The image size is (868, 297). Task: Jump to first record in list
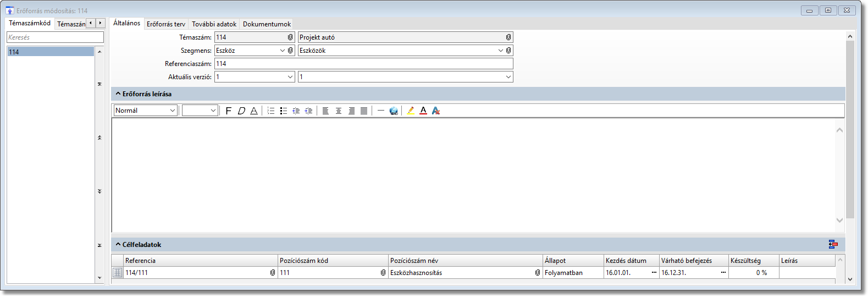tap(99, 84)
